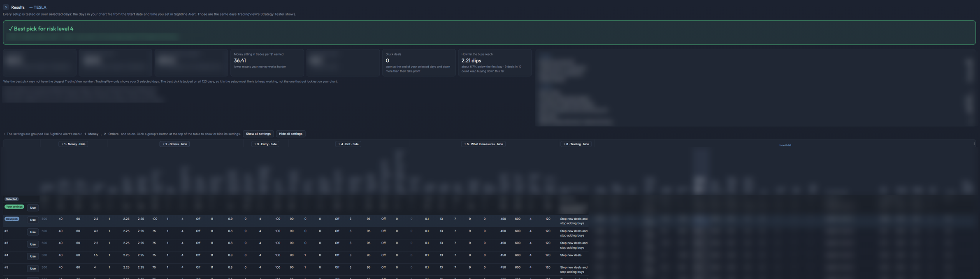The width and height of the screenshot is (980, 279).
Task: Click the step 5 badge beside Results
Action: tap(6, 7)
